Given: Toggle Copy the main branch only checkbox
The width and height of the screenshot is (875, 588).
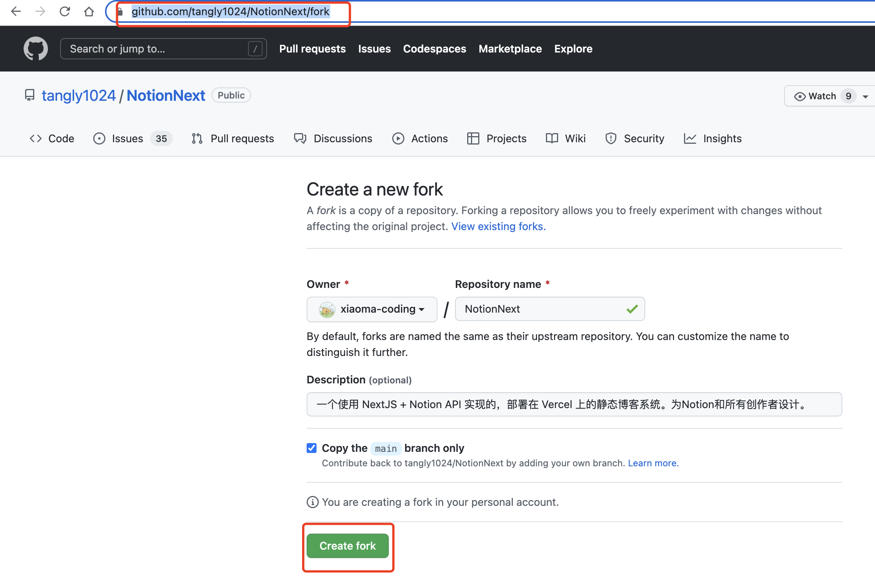Looking at the screenshot, I should pyautogui.click(x=312, y=448).
